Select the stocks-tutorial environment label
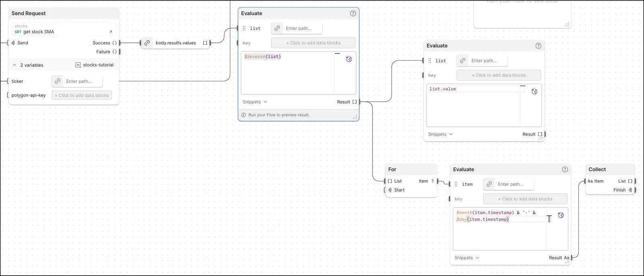Viewport: 644px width, 276px height. 98,65
